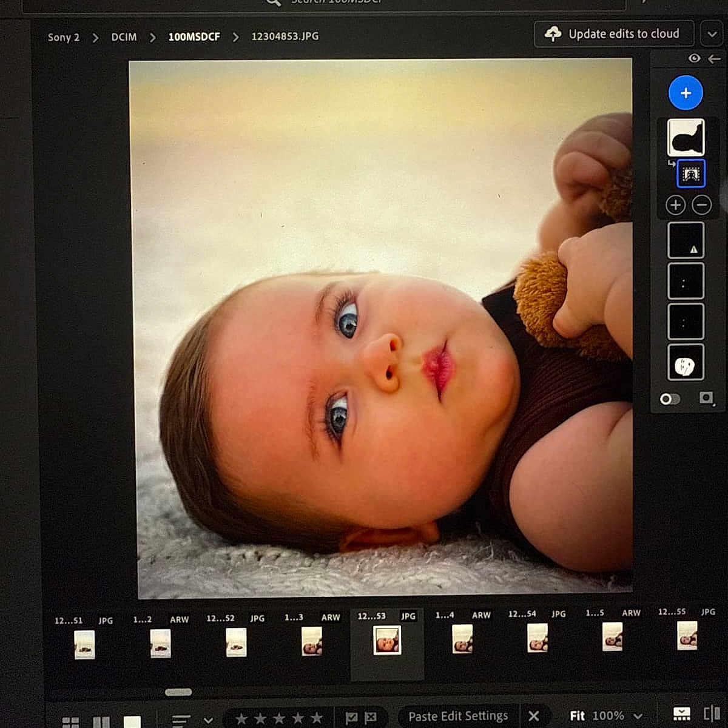The image size is (728, 728).
Task: Navigate to DCIM folder in breadcrumb
Action: pyautogui.click(x=124, y=37)
